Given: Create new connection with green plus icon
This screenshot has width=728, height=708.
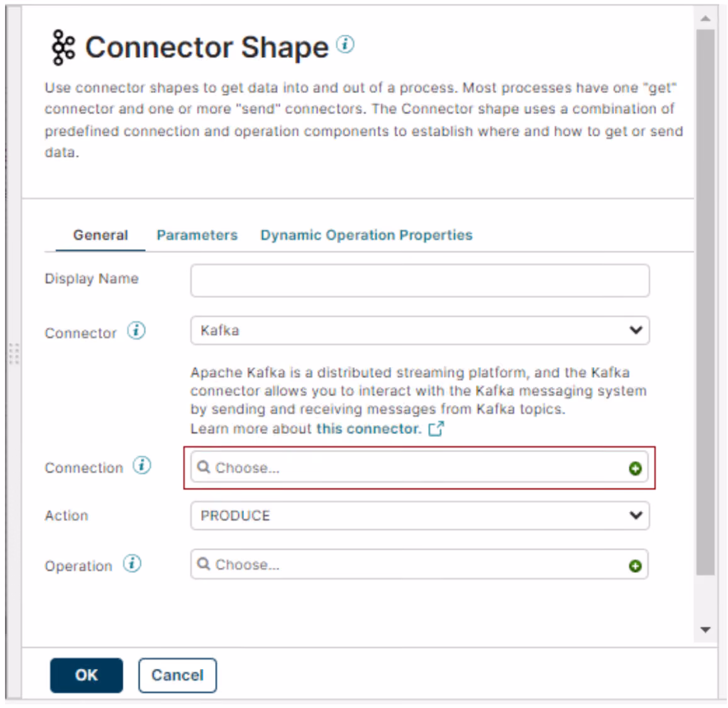Looking at the screenshot, I should tap(635, 468).
